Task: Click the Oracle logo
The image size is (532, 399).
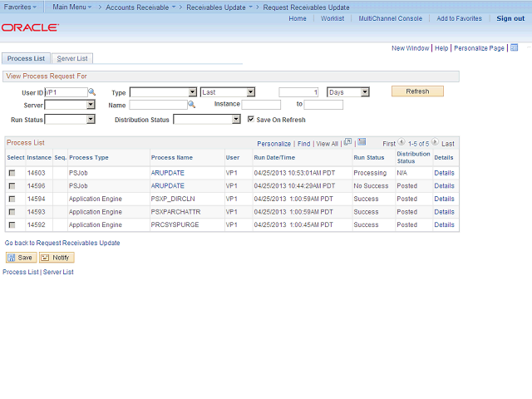Action: click(30, 27)
